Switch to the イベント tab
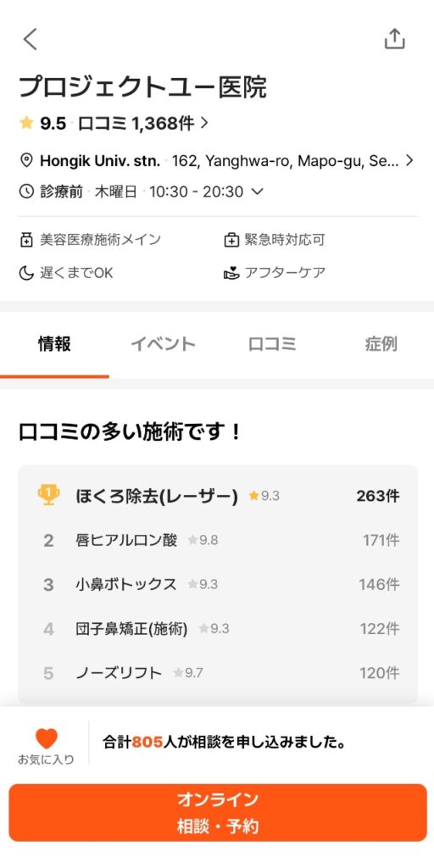Viewport: 434px width, 868px height. [163, 344]
